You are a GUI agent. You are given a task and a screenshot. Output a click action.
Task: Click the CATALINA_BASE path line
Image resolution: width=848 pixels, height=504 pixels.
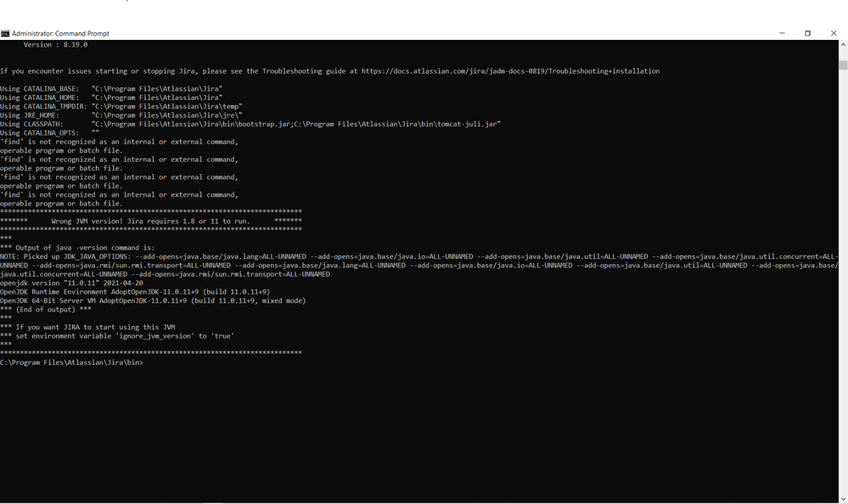[x=110, y=88]
